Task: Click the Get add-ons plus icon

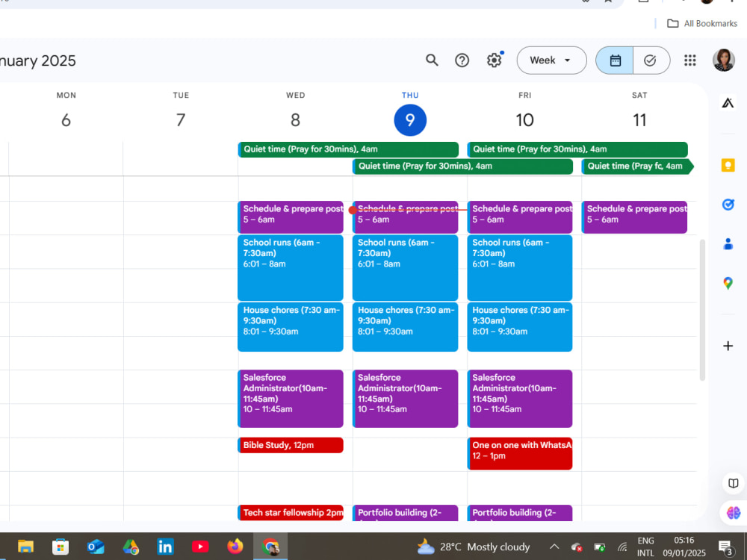Action: pos(728,346)
